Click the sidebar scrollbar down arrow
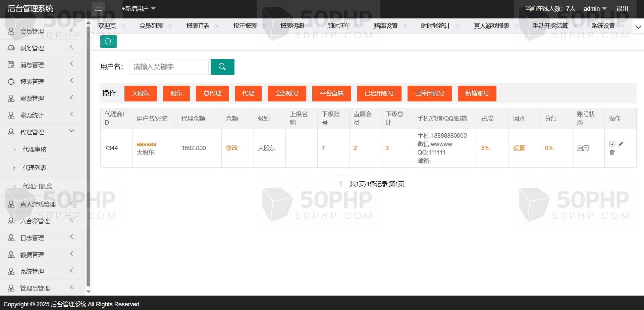Image resolution: width=644 pixels, height=310 pixels. click(x=89, y=292)
